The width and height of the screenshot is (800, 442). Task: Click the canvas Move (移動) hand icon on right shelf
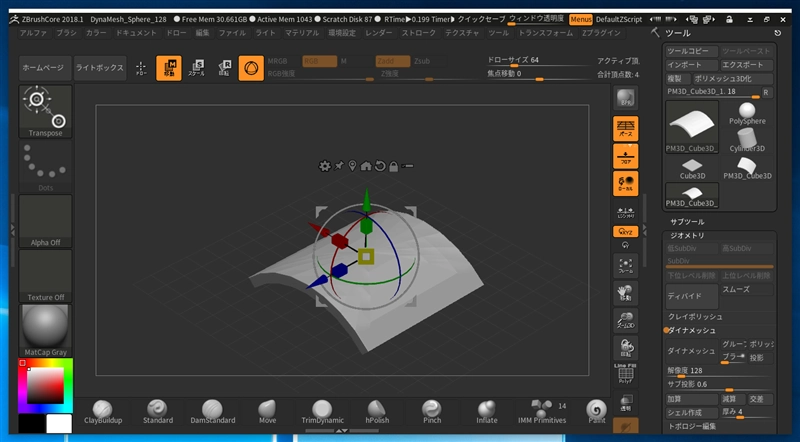click(626, 293)
